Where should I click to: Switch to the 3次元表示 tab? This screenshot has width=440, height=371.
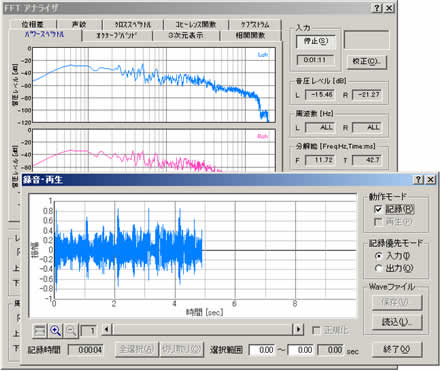[x=186, y=35]
